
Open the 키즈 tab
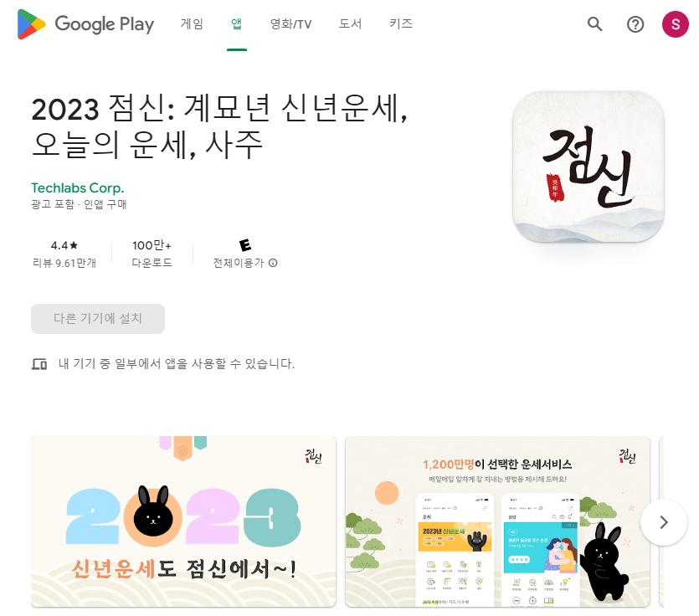[401, 23]
